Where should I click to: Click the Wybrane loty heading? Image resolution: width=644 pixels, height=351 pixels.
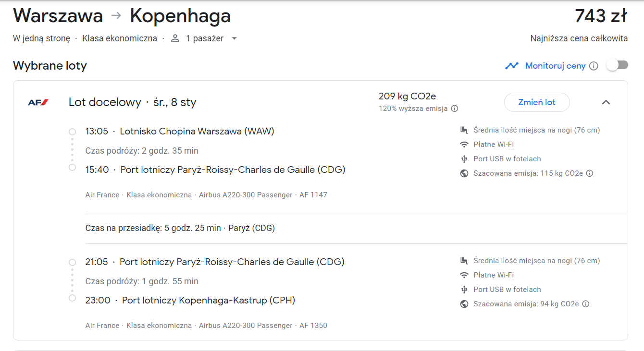[x=50, y=66]
